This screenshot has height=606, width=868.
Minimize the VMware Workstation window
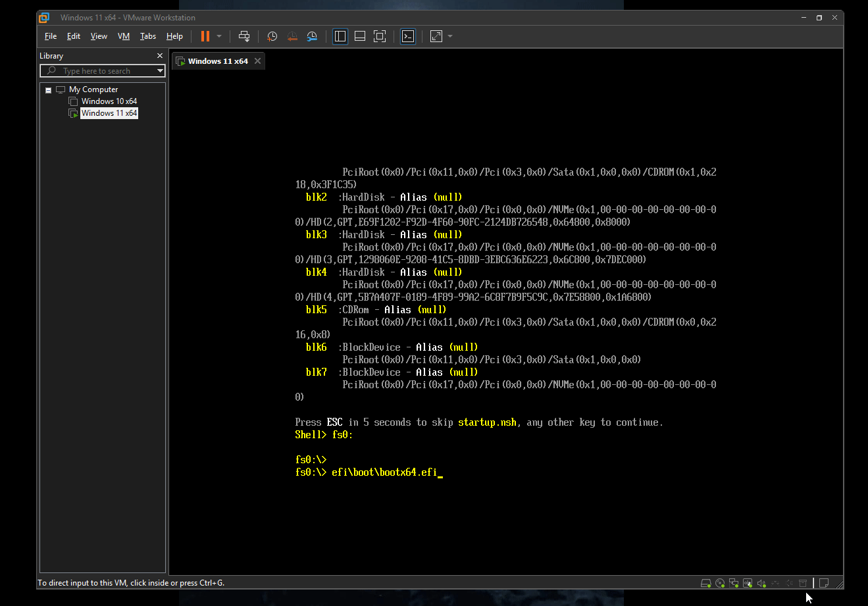(x=803, y=18)
